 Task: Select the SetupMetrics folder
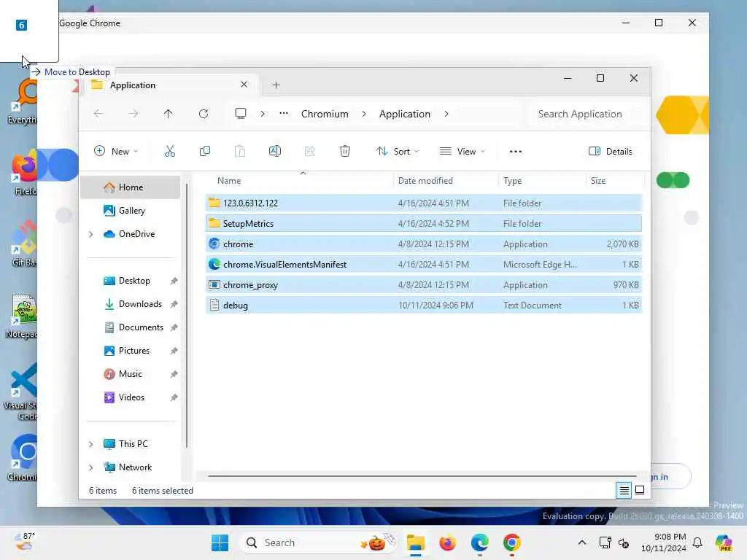(x=424, y=223)
